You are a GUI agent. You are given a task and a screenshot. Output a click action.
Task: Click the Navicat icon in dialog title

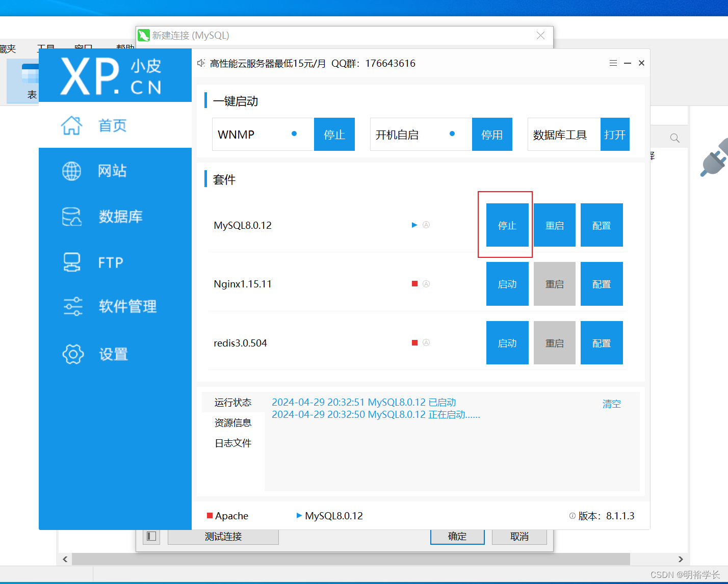(x=144, y=35)
